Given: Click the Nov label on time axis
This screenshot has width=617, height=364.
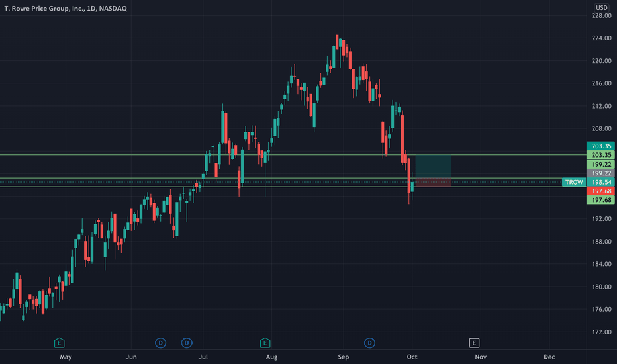Looking at the screenshot, I should [x=481, y=357].
